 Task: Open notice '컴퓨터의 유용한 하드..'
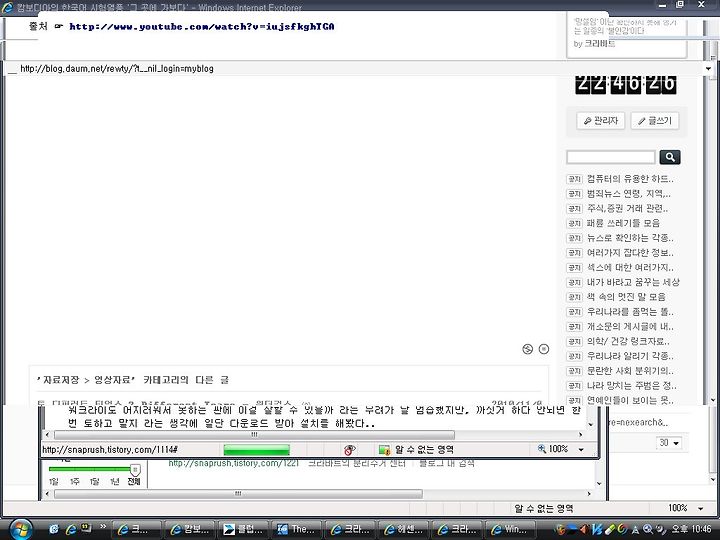pos(630,179)
